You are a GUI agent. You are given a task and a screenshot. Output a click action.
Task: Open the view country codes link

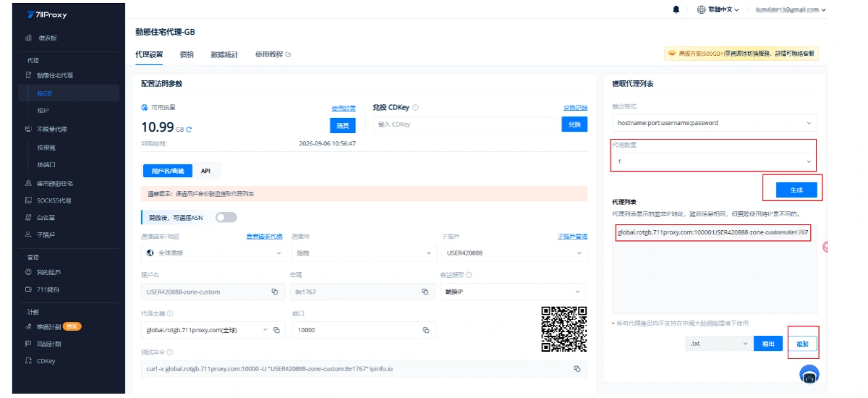pyautogui.click(x=264, y=236)
